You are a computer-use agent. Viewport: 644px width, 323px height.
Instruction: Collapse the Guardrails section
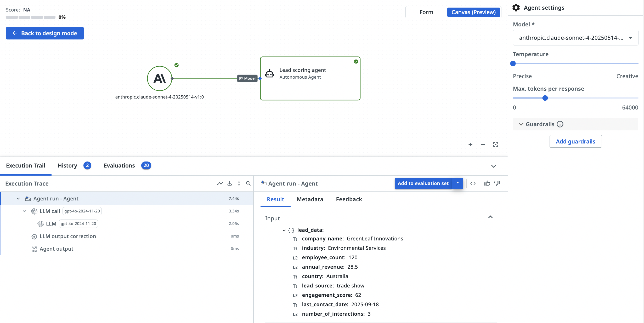coord(521,124)
